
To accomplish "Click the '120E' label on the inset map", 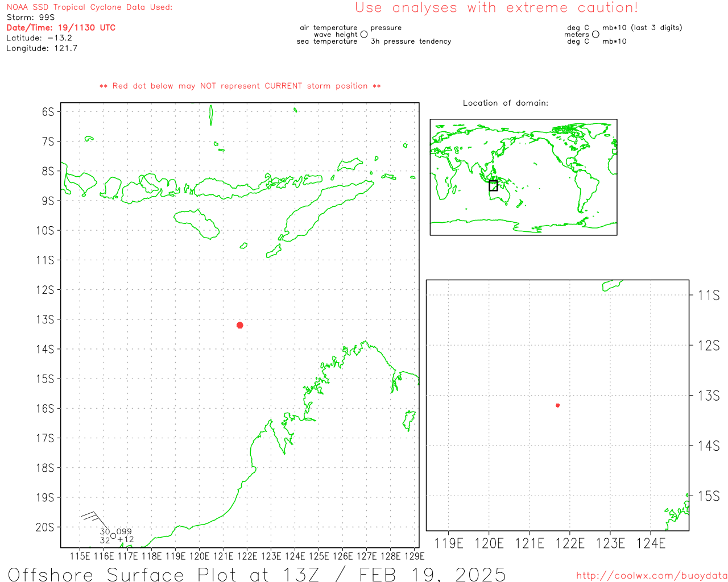I will (489, 543).
